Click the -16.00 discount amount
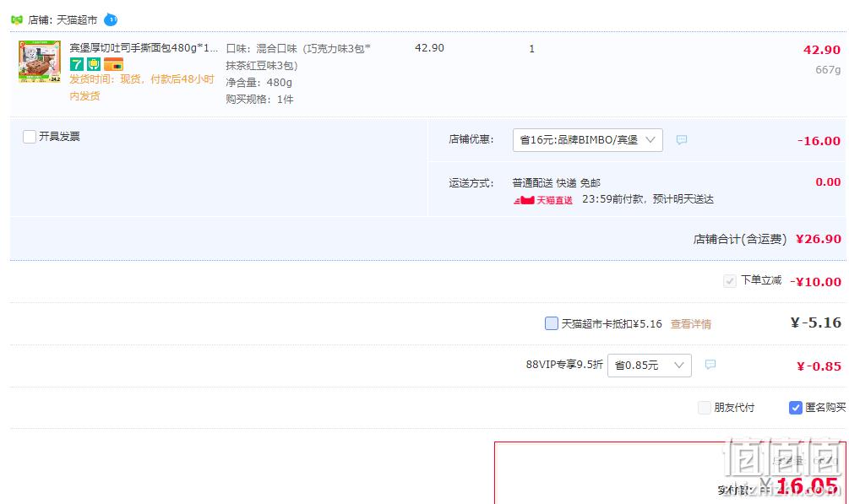The image size is (849, 504). click(819, 141)
